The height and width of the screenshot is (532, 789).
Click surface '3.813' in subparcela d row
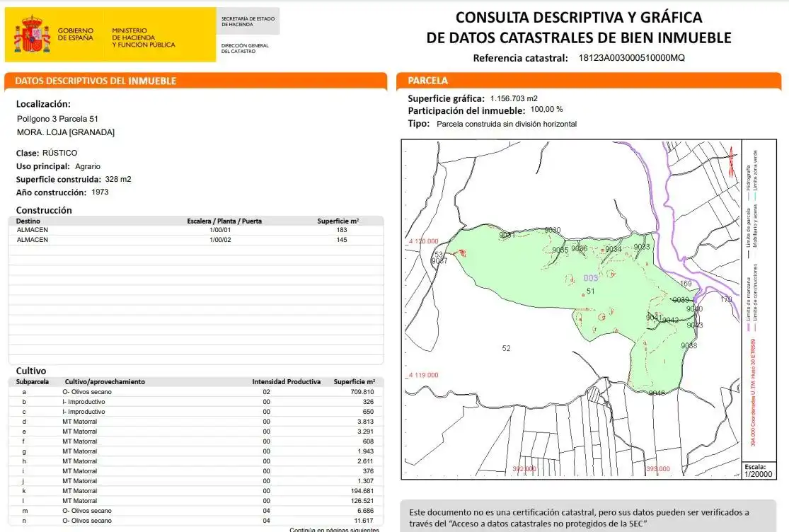pyautogui.click(x=366, y=422)
